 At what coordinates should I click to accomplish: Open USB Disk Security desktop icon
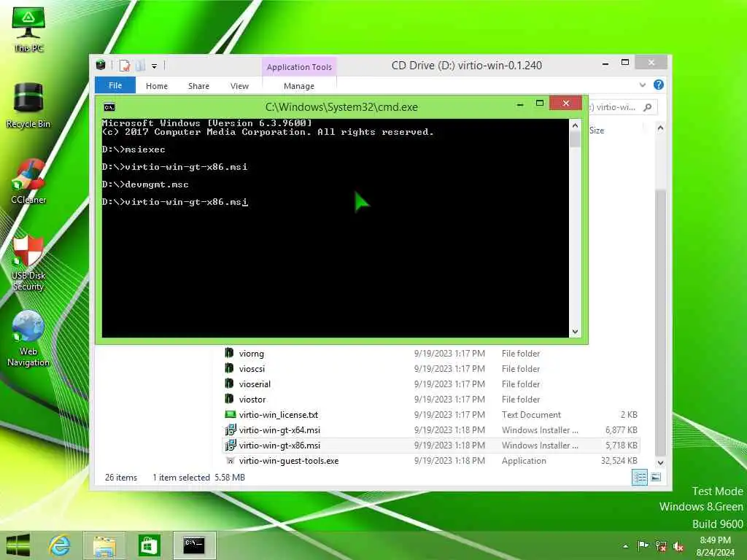click(28, 262)
